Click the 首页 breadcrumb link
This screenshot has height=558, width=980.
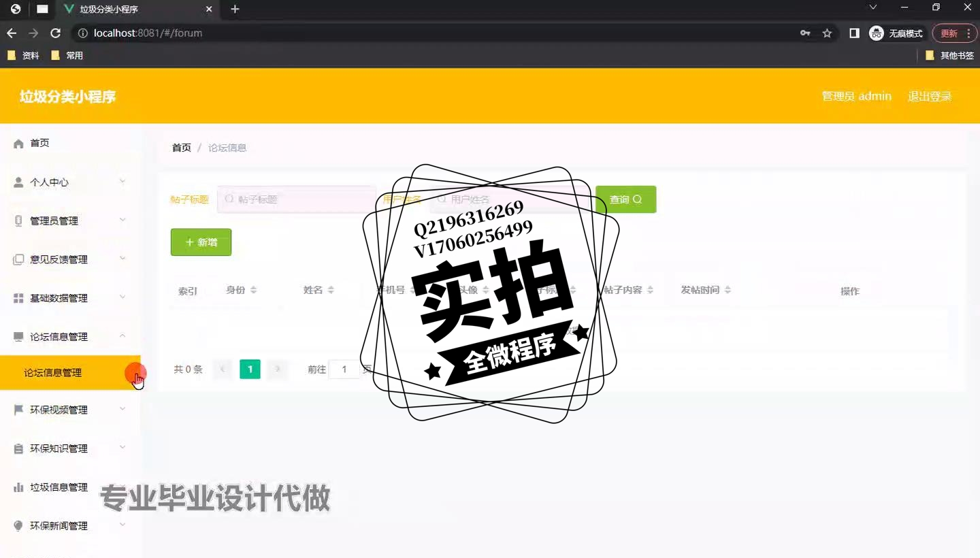pyautogui.click(x=182, y=148)
